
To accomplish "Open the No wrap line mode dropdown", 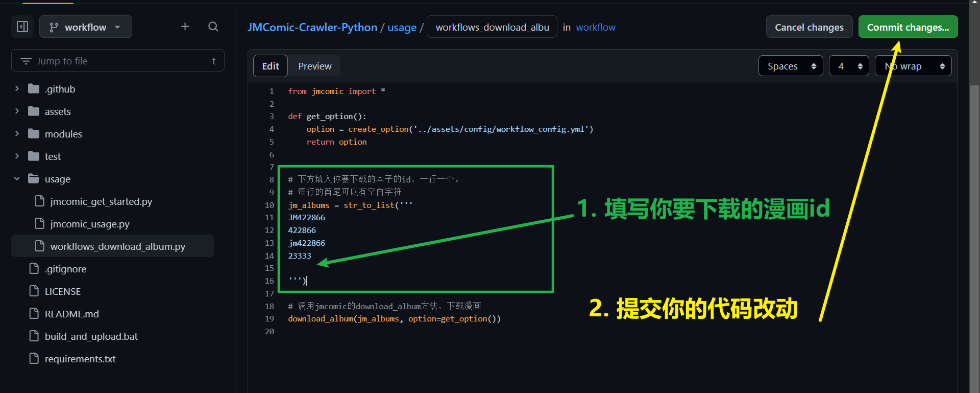I will 913,66.
